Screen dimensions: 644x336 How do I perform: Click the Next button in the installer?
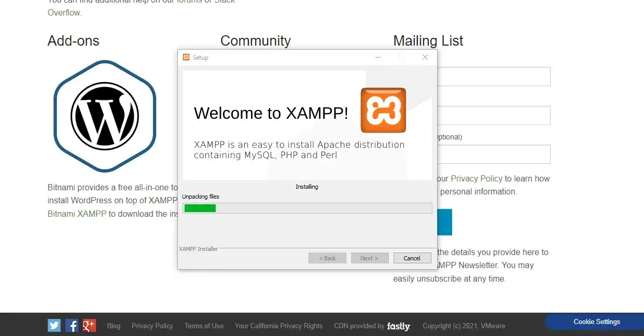coord(370,258)
